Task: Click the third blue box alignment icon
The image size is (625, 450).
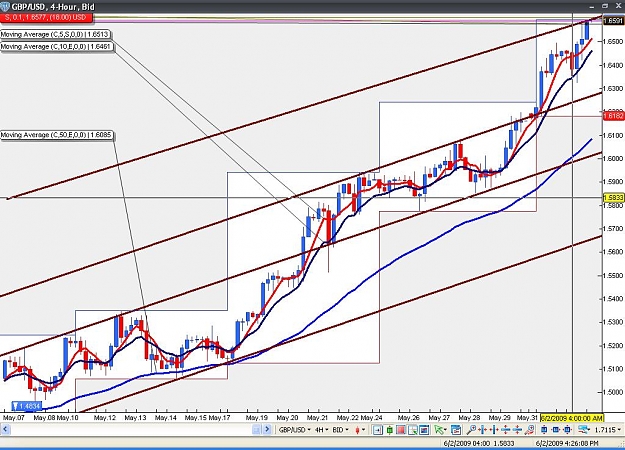Action: point(567,430)
